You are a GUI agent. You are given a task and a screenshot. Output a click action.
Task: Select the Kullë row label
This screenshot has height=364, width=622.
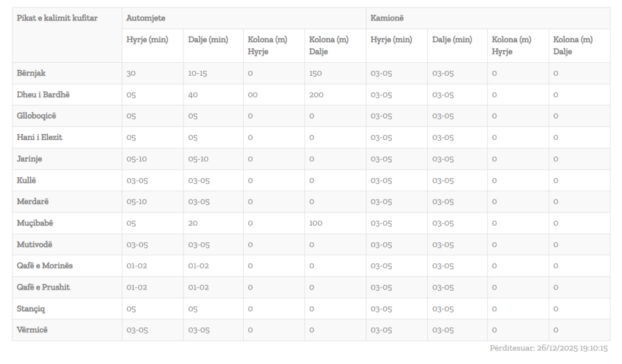[x=27, y=180]
